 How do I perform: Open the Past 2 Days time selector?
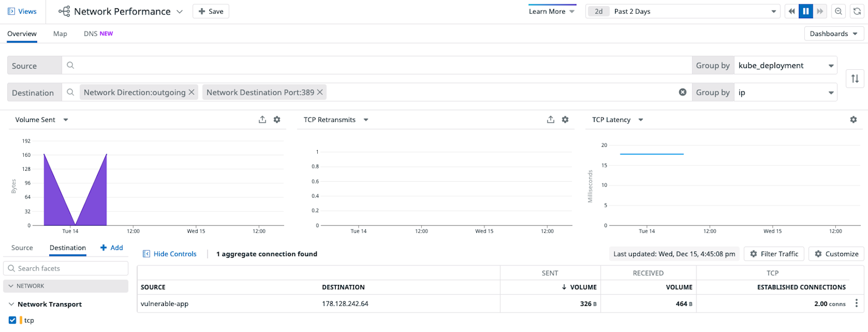click(x=683, y=12)
